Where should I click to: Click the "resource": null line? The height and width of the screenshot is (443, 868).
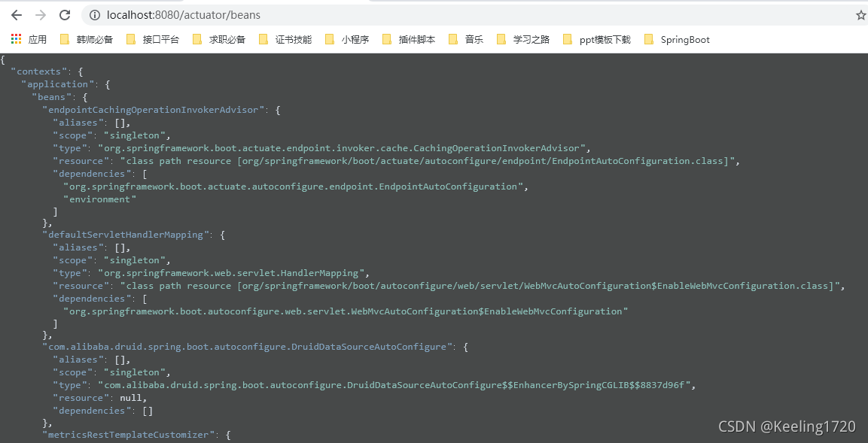point(100,398)
